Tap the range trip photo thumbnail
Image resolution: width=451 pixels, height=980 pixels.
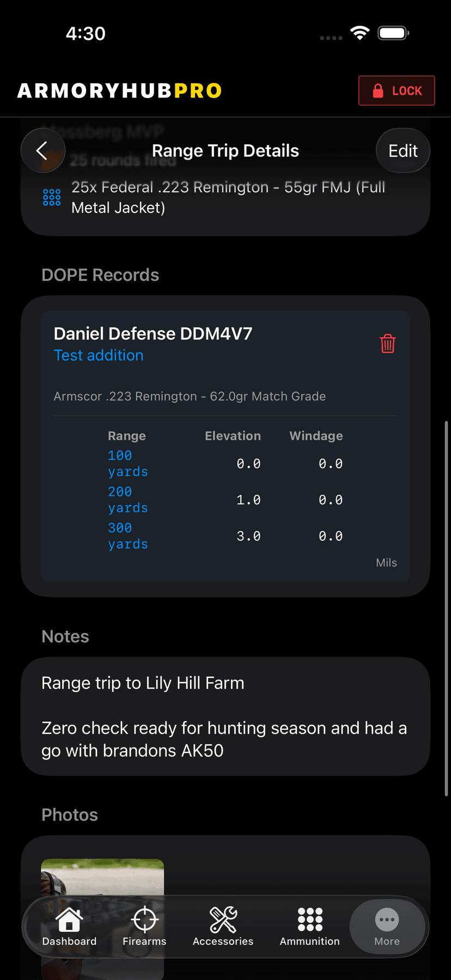click(102, 877)
